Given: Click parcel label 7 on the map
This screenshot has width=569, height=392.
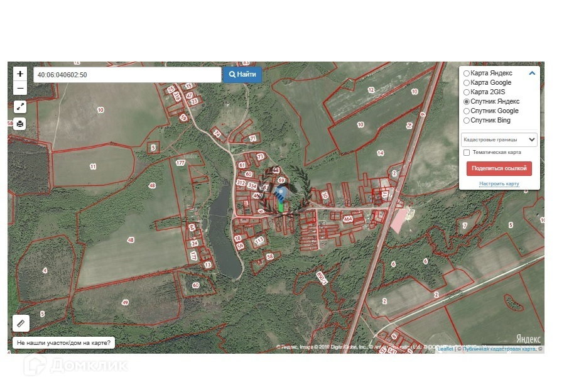Looking at the screenshot, I should point(465,226).
